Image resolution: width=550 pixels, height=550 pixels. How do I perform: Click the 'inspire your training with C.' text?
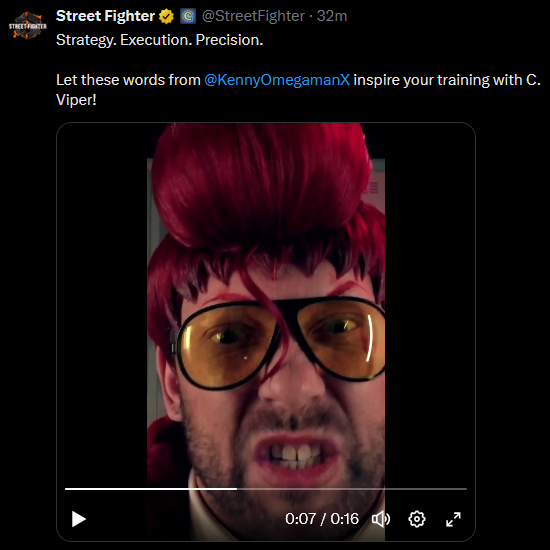[x=447, y=80]
